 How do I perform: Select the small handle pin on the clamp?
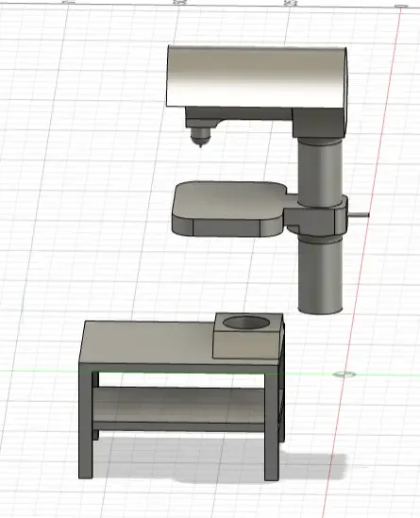(x=358, y=215)
